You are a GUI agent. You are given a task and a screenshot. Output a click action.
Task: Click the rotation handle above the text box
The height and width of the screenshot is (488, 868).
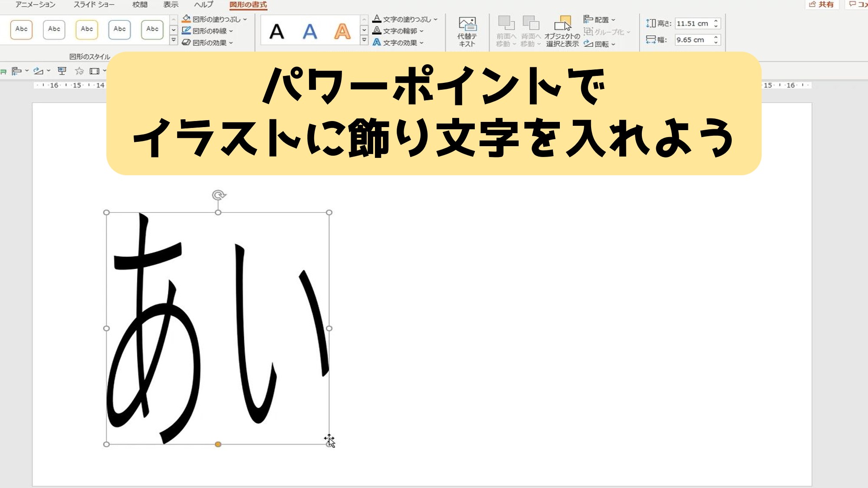tap(219, 195)
